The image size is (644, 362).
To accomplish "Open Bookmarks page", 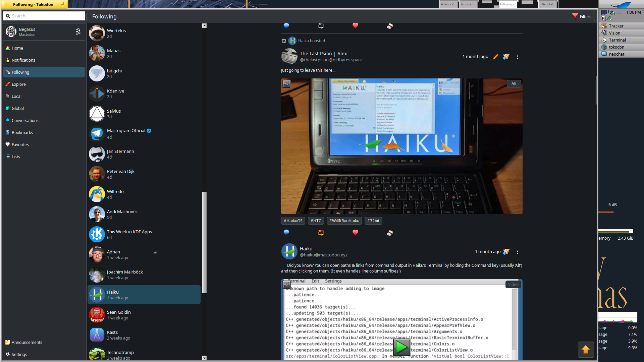I will 44,133.
